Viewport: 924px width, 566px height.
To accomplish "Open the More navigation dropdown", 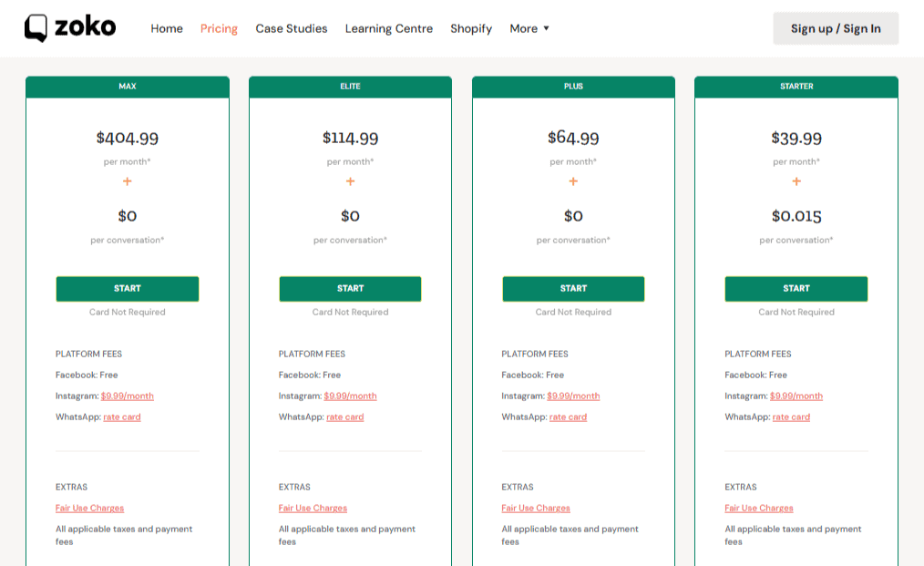I will pos(529,28).
